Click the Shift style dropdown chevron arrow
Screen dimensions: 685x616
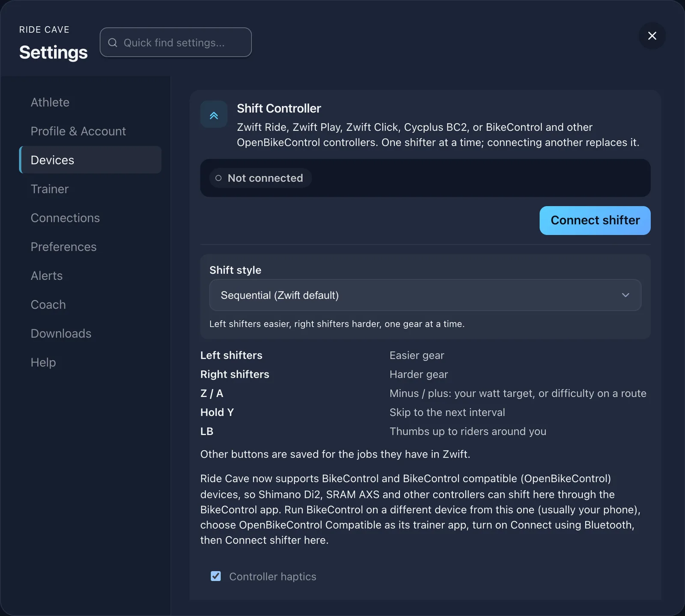click(625, 295)
